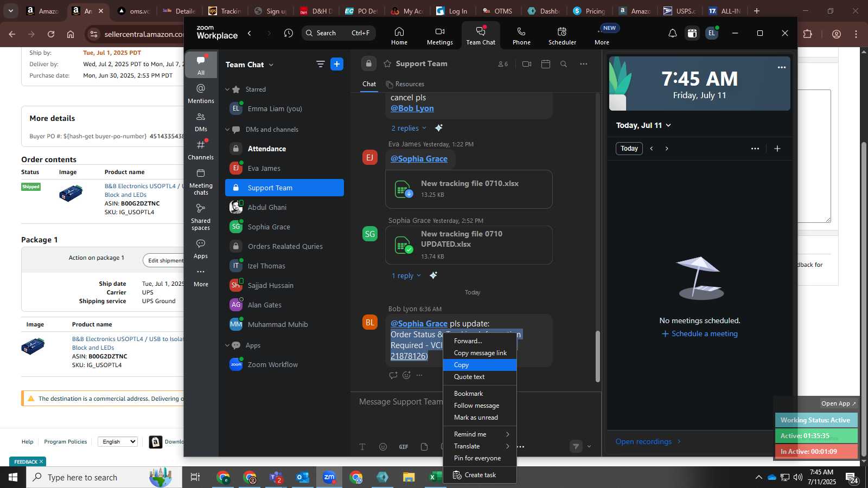The image size is (868, 488).
Task: Click the blue plus new chat button
Action: [x=337, y=65]
